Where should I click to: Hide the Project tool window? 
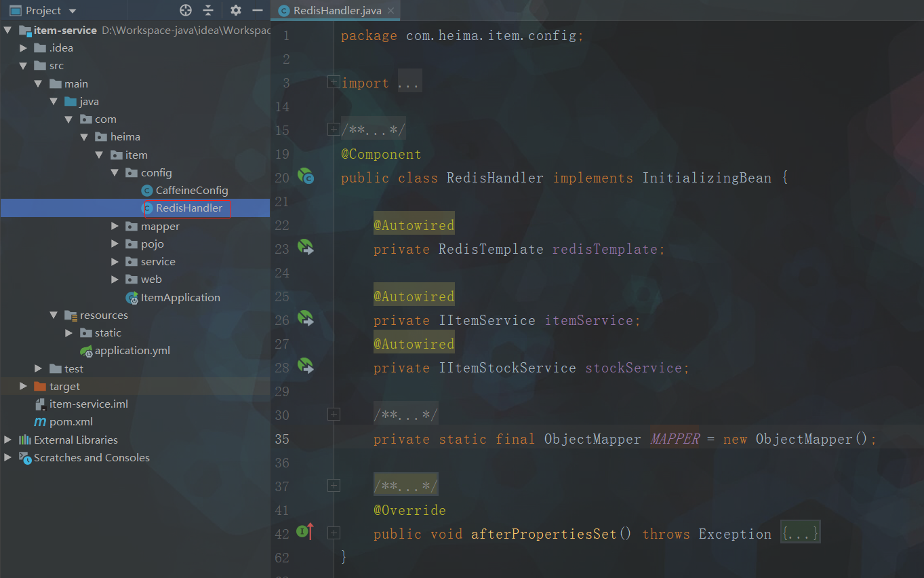click(x=258, y=10)
